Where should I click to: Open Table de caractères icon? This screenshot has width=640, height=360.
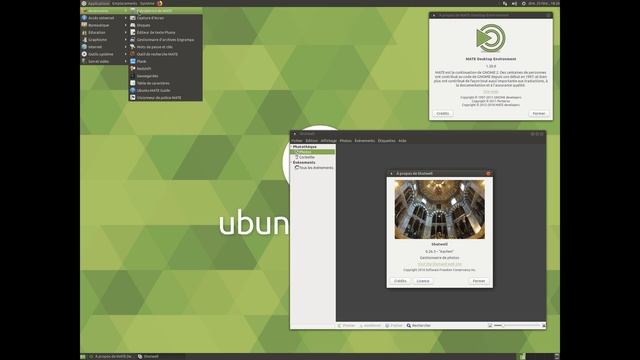click(x=133, y=83)
